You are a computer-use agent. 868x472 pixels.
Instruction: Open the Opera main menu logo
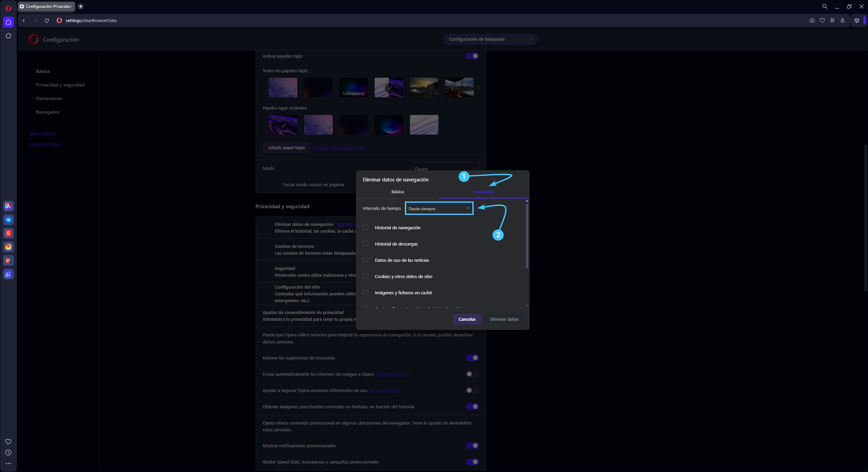8,8
